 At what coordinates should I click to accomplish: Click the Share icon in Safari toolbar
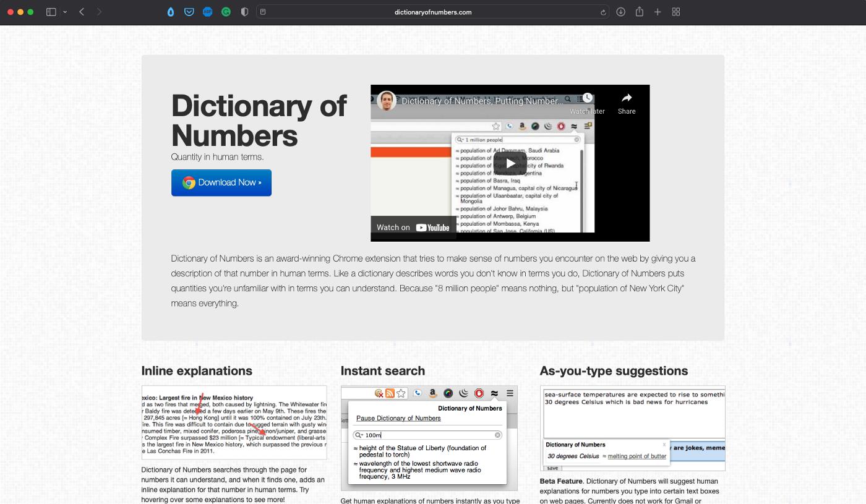(640, 12)
